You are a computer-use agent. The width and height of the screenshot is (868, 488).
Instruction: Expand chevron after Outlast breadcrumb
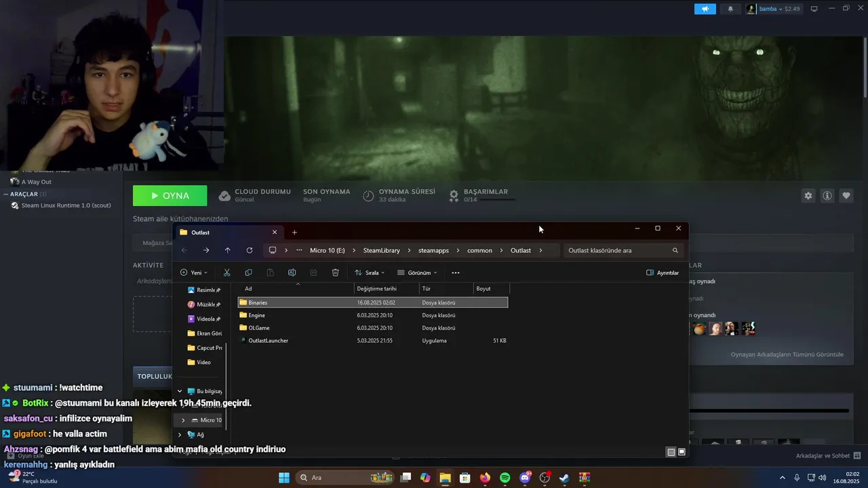click(540, 250)
